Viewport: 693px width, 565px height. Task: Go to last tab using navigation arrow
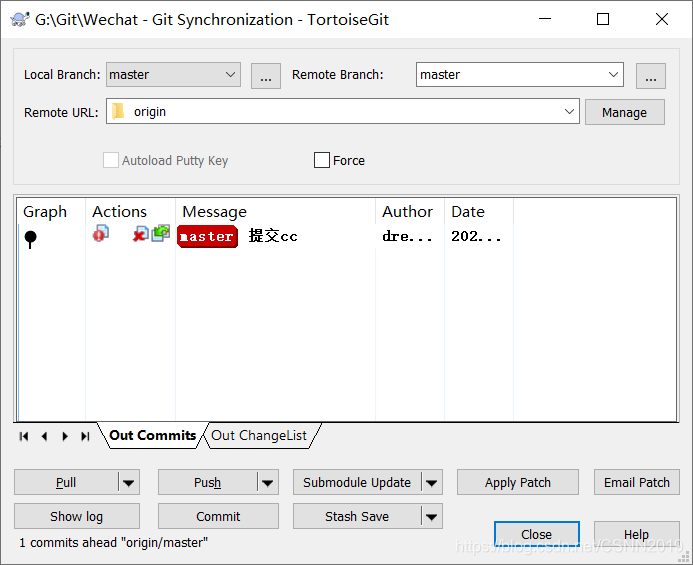[85, 436]
